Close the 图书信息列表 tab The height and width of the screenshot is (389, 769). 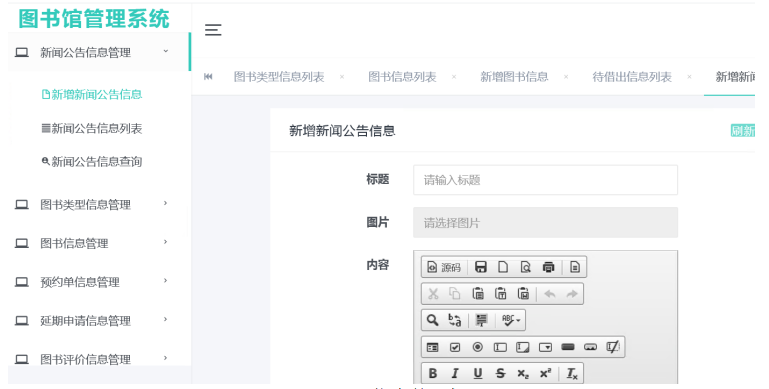pos(454,77)
